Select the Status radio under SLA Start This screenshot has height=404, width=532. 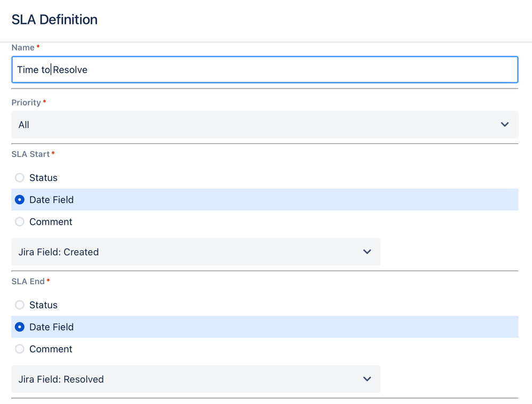tap(20, 178)
